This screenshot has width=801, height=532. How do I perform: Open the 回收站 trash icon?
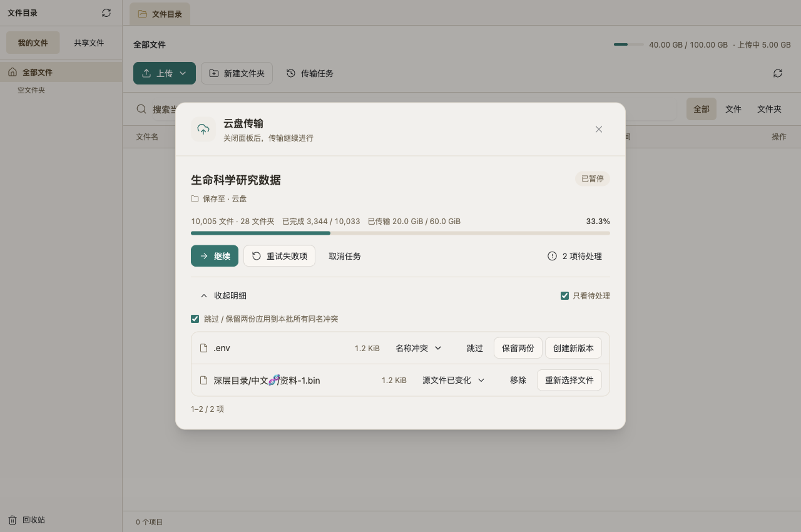(x=13, y=519)
